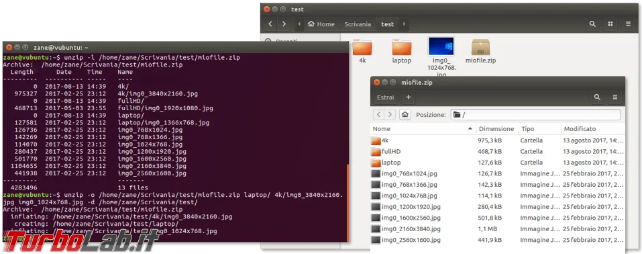Add files with the plus button
Image resolution: width=644 pixels, height=254 pixels.
coord(409,97)
